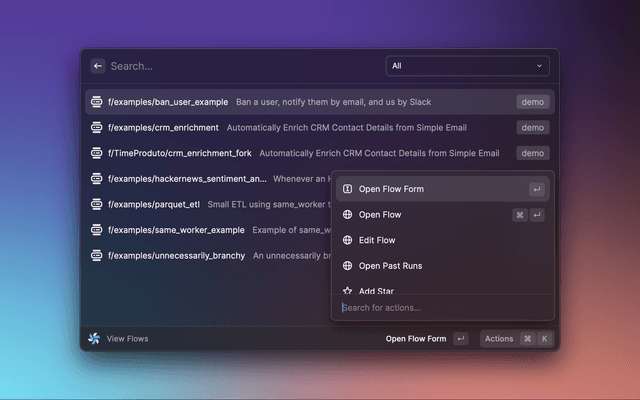Select Open Past Runs menu entry

pyautogui.click(x=390, y=266)
